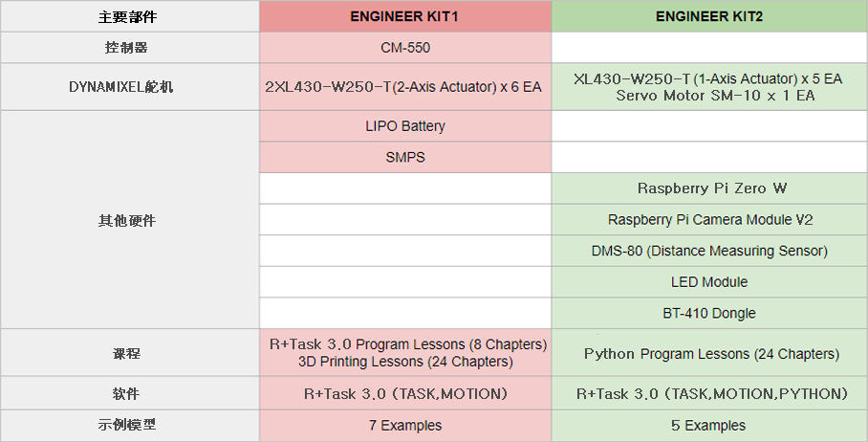The height and width of the screenshot is (442, 868).
Task: Select R+Task 3.0 (TASK,MOTION) software cell
Action: point(405,394)
